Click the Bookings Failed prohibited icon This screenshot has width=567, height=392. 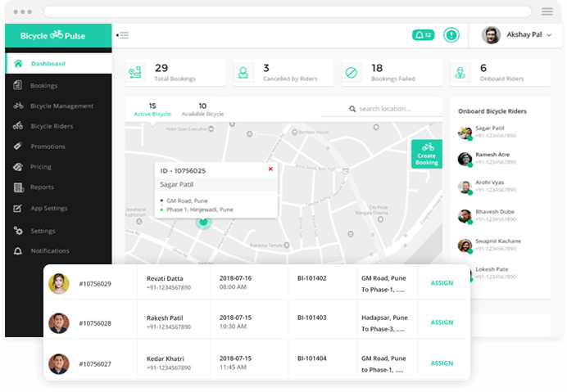[x=352, y=73]
